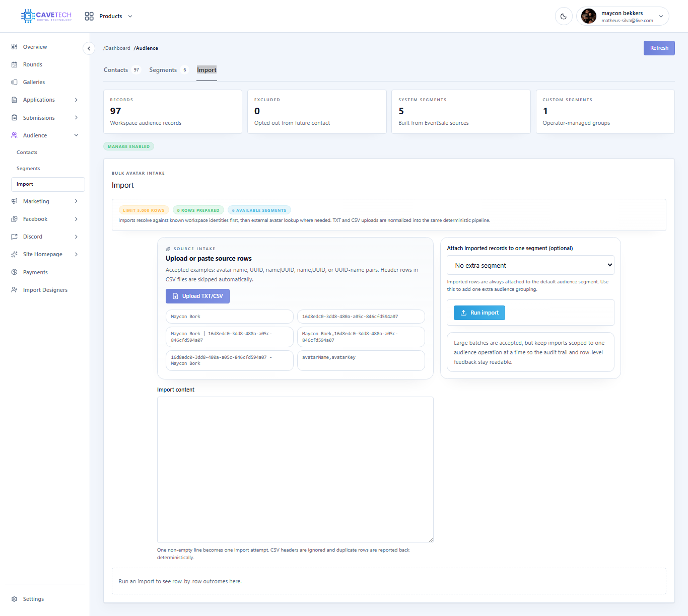Image resolution: width=688 pixels, height=616 pixels.
Task: Click the Site Homepage sparkle icon
Action: pos(14,254)
